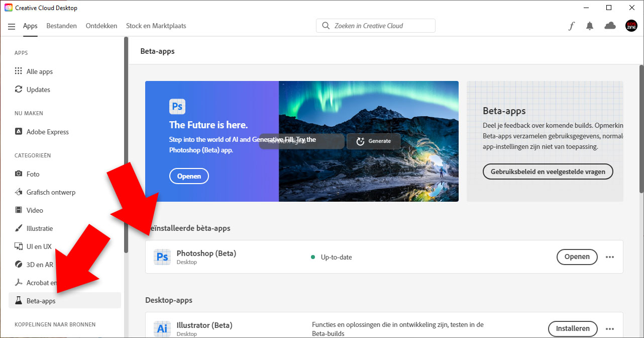This screenshot has height=338, width=644.
Task: Click the Illustrator (Beta) app icon
Action: pos(162,328)
